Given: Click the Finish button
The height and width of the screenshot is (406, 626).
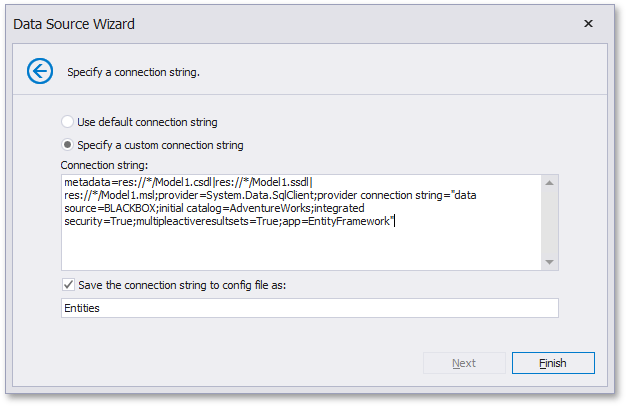Looking at the screenshot, I should pyautogui.click(x=553, y=363).
